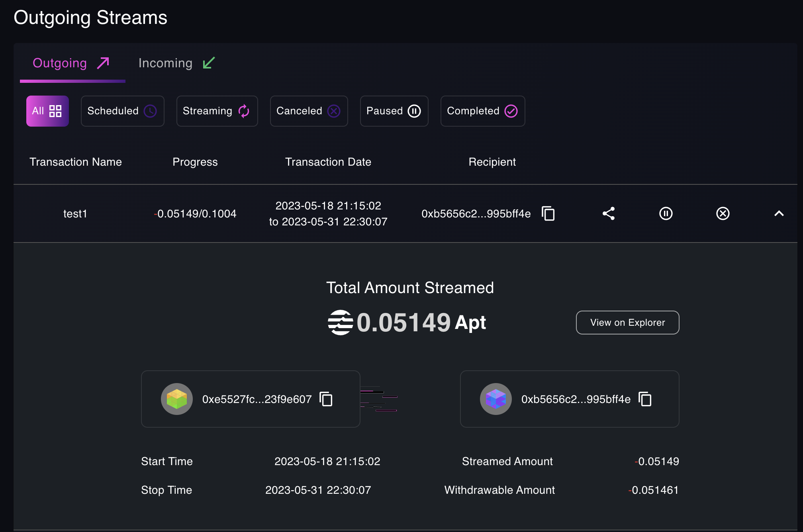803x532 pixels.
Task: Collapse the test1 stream details
Action: point(779,213)
